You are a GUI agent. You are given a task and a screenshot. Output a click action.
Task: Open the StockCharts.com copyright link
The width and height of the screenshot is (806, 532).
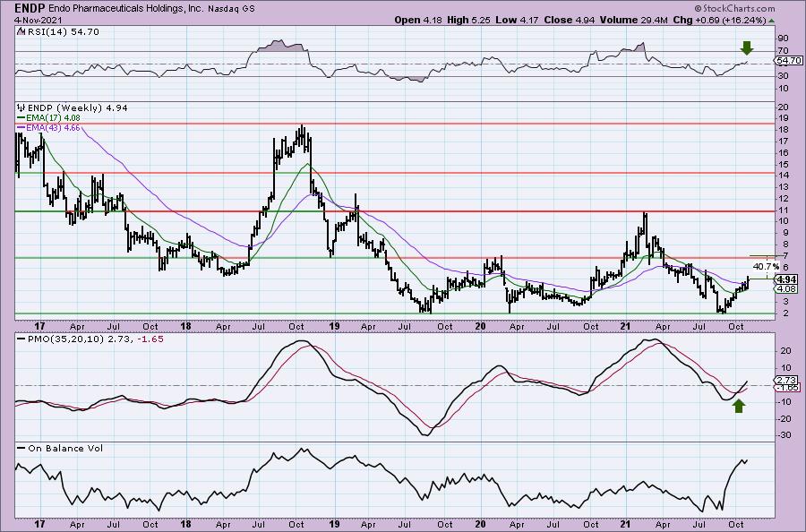(x=734, y=8)
